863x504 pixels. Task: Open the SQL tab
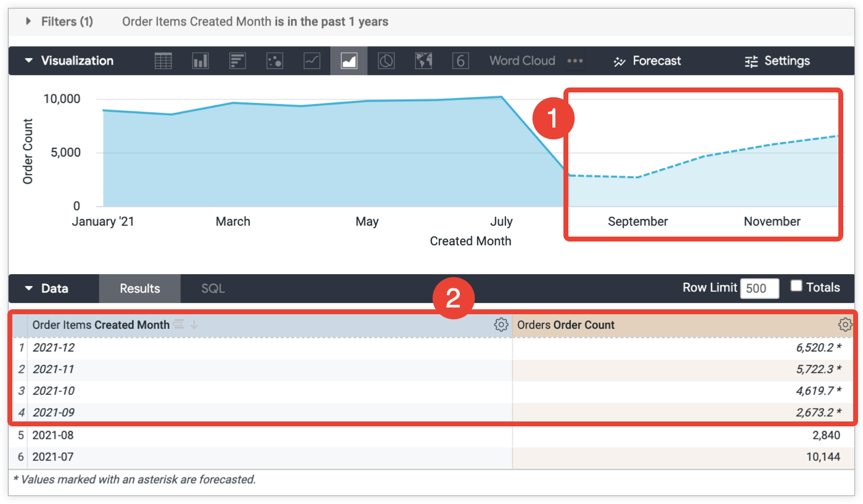click(x=213, y=288)
